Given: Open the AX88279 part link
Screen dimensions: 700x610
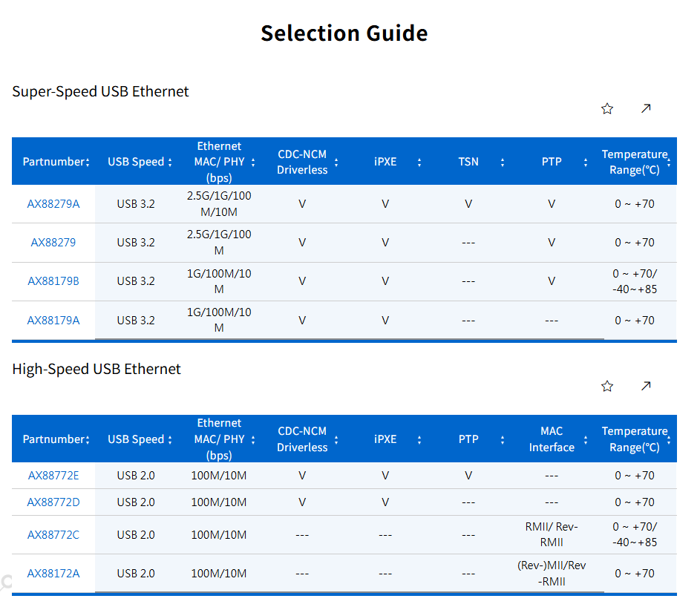Looking at the screenshot, I should (53, 242).
